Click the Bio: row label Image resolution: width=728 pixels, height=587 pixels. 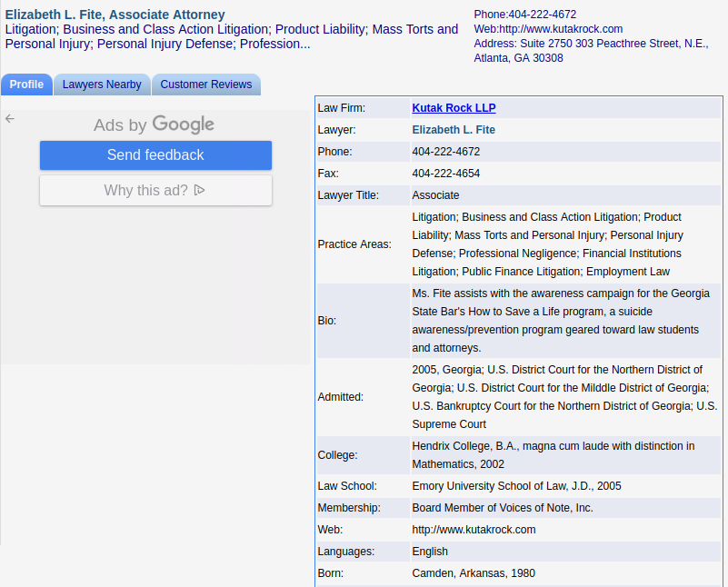[327, 321]
